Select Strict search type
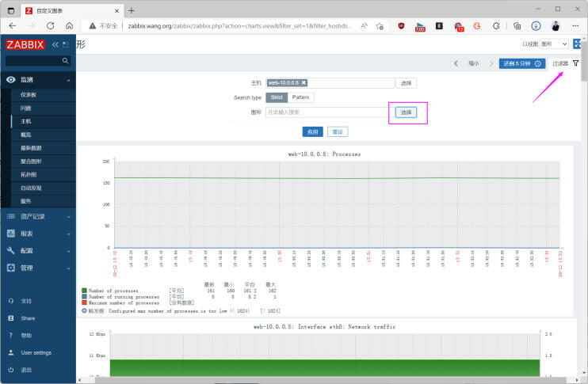The width and height of the screenshot is (588, 384). click(x=277, y=97)
